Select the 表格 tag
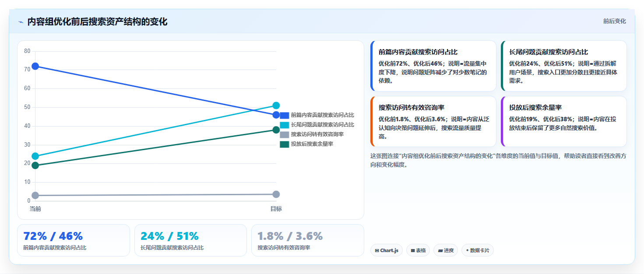644x274 pixels. [x=418, y=250]
